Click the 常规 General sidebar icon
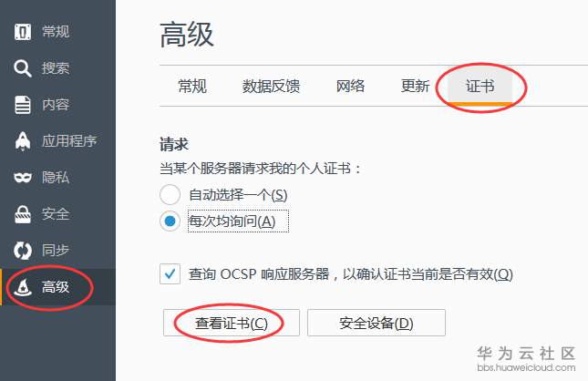The height and width of the screenshot is (381, 588). [23, 32]
